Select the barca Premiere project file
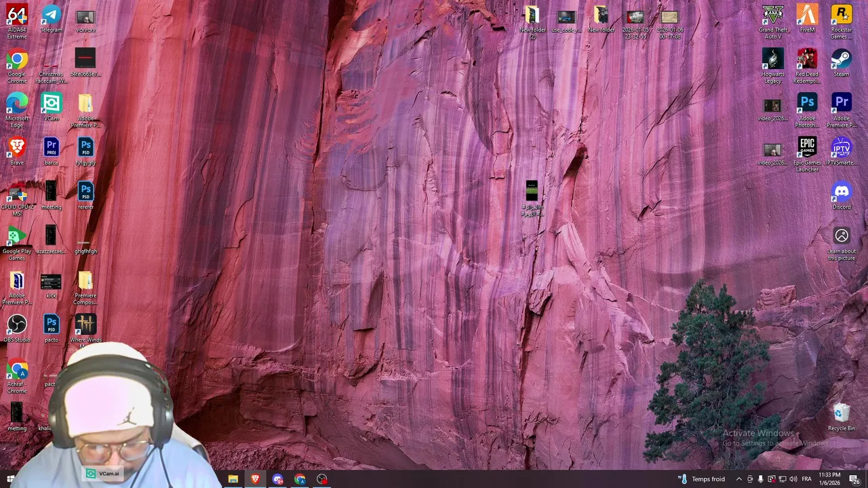 51,151
